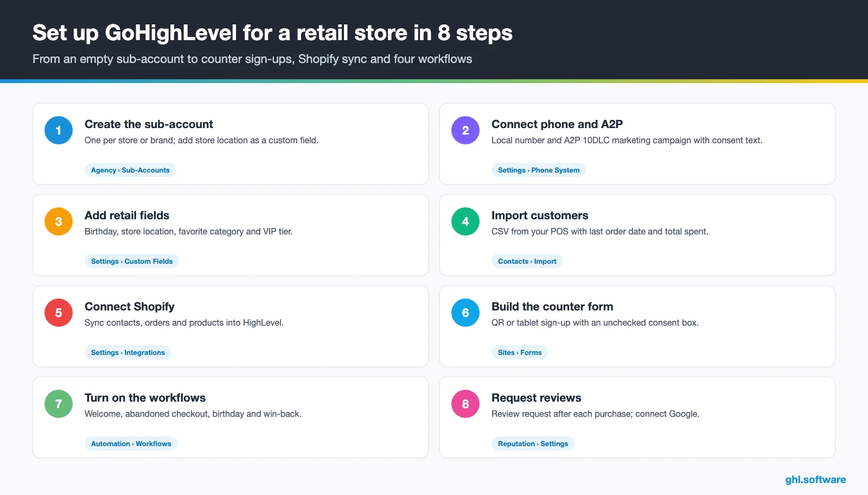Select the Automation › Workflows pill

pos(131,443)
